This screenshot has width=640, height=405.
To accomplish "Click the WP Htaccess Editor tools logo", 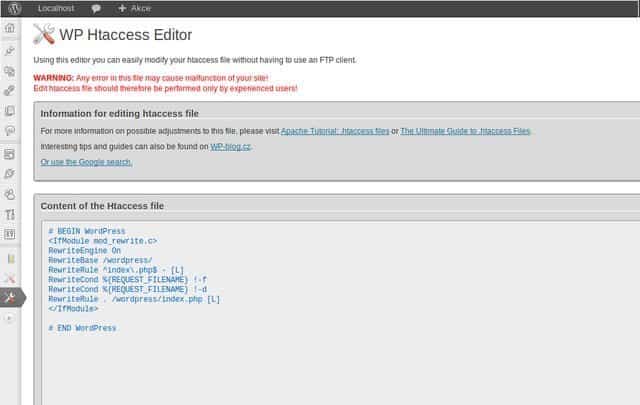I will [44, 34].
